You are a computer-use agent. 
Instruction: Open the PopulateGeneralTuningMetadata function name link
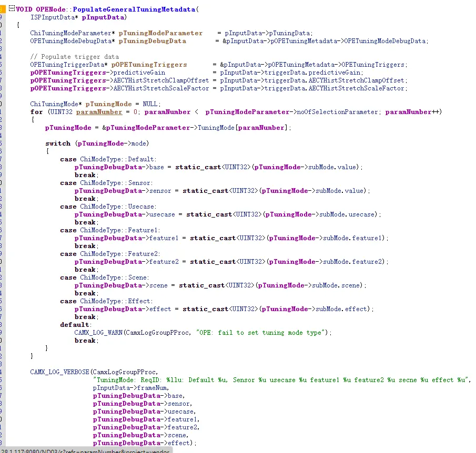point(134,9)
